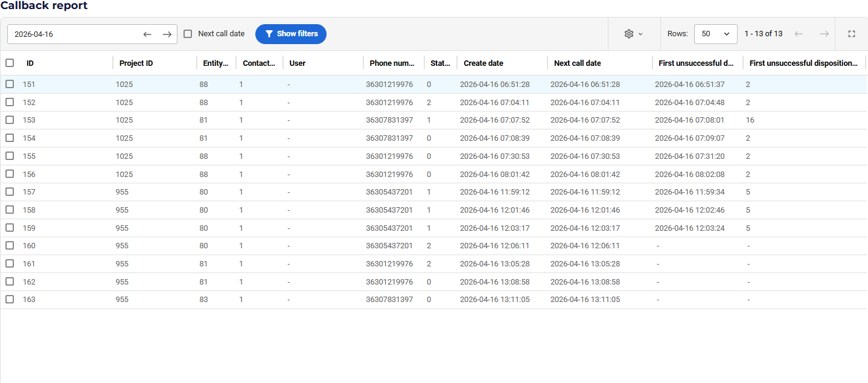Click the Project ID column header
868x383 pixels.
pyautogui.click(x=136, y=62)
